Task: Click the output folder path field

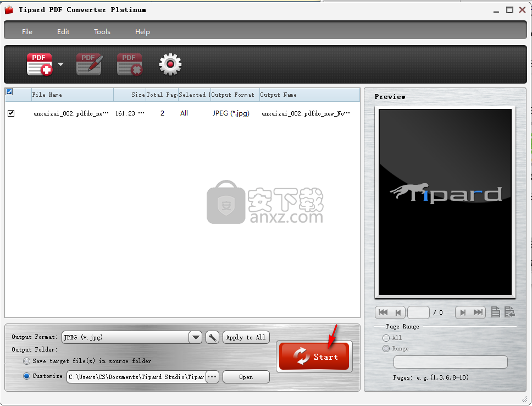Action: [136, 377]
